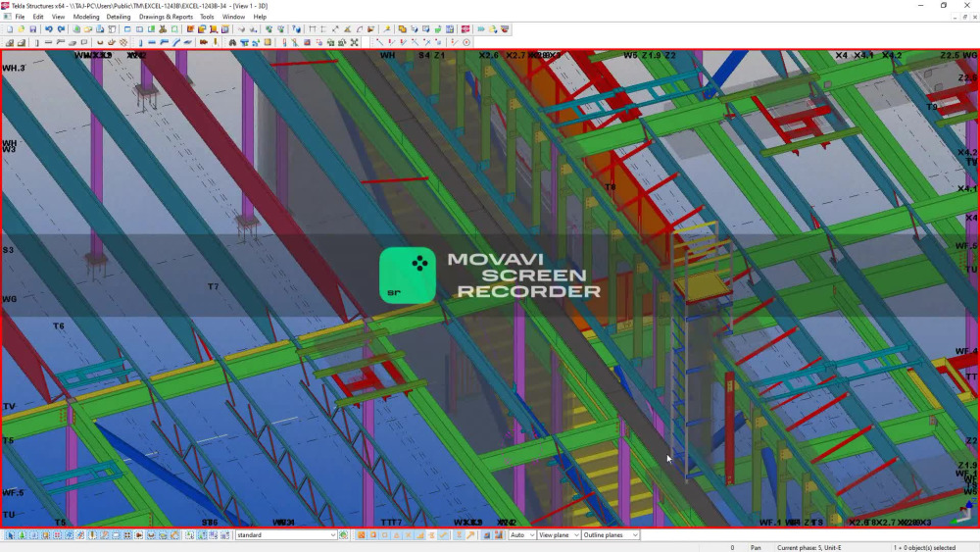
Task: Open the Edit menu
Action: pos(38,17)
